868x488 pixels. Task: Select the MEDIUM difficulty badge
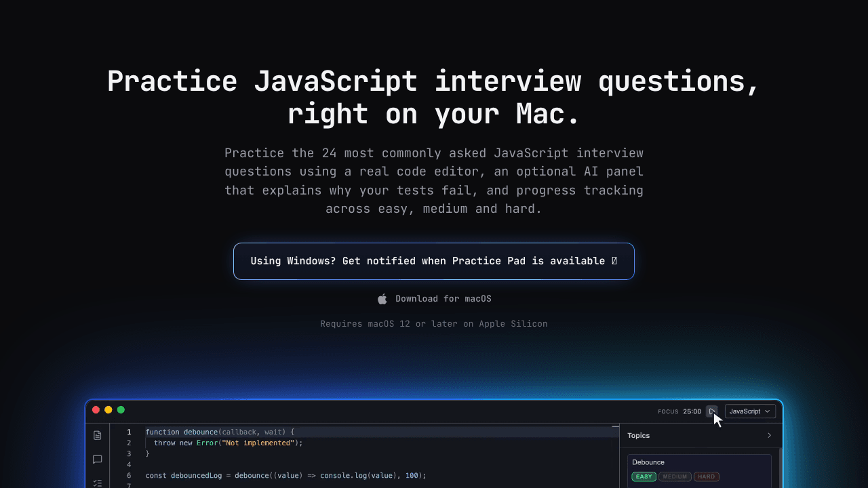point(675,476)
